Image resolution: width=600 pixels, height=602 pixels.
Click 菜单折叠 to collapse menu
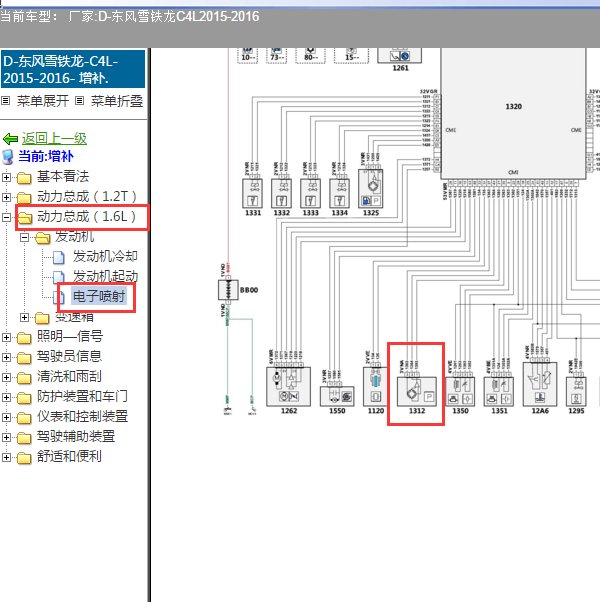[117, 101]
